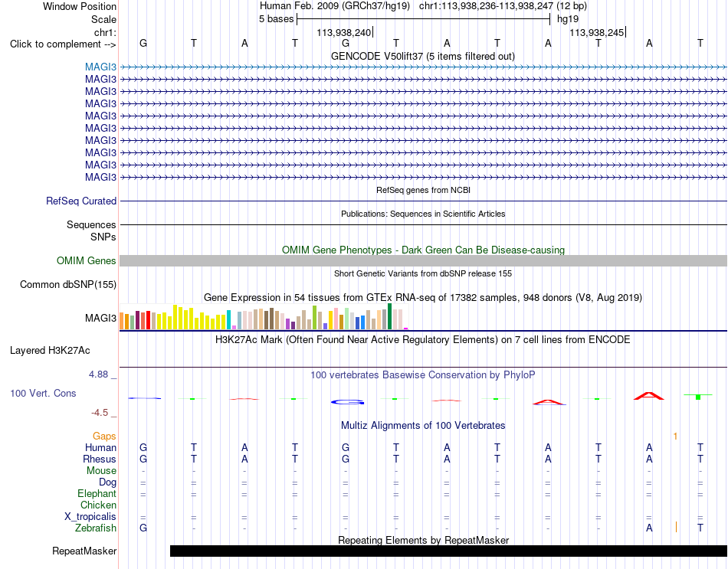Click the Chicken species label
Viewport: 728px width, 569px height.
tap(98, 505)
